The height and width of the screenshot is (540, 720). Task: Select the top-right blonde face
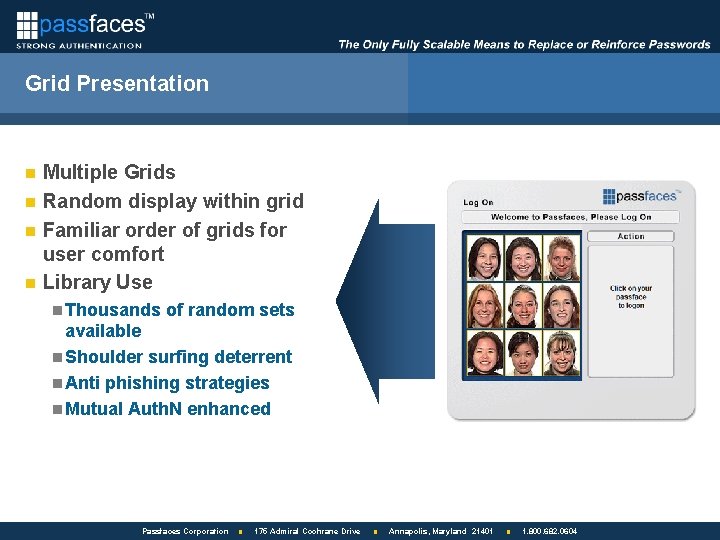point(561,258)
